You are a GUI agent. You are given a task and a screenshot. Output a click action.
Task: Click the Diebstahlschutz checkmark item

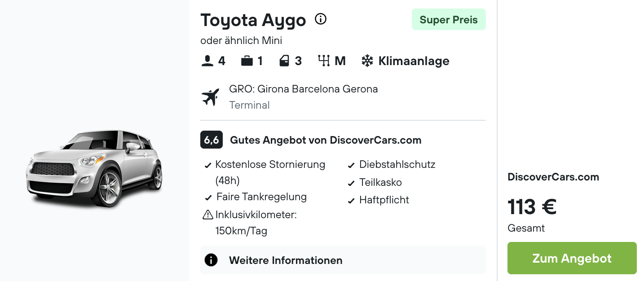coord(392,165)
